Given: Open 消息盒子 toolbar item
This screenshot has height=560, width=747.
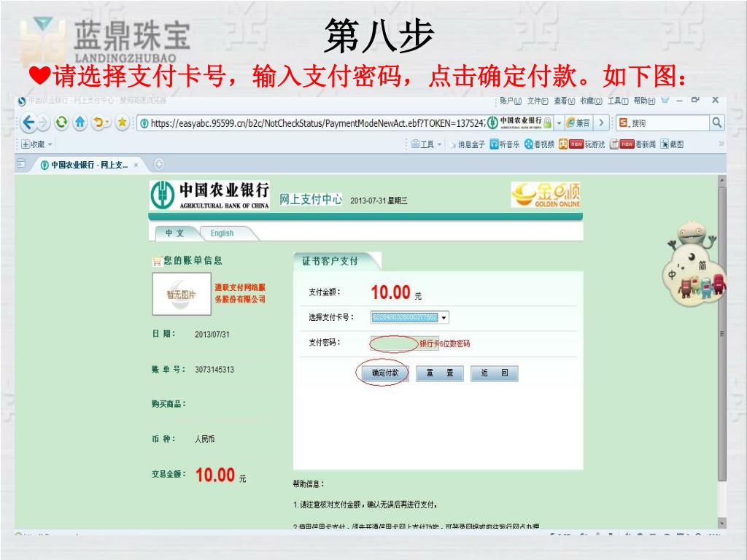Looking at the screenshot, I should [467, 144].
